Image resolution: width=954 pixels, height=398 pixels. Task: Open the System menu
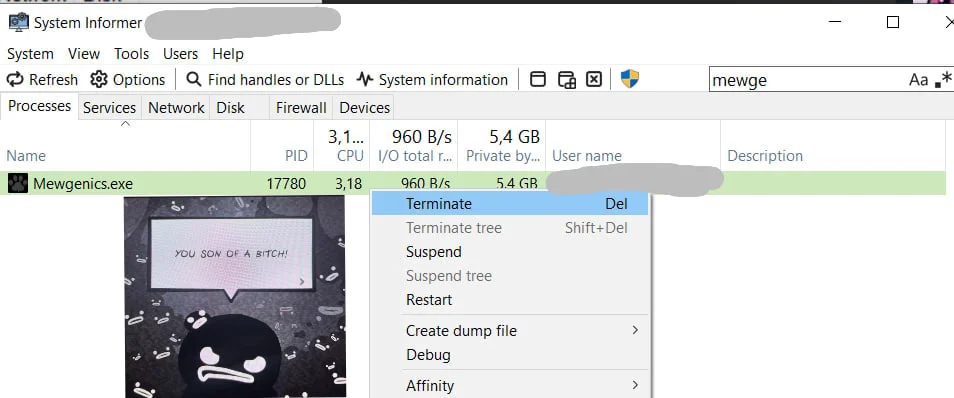(30, 54)
